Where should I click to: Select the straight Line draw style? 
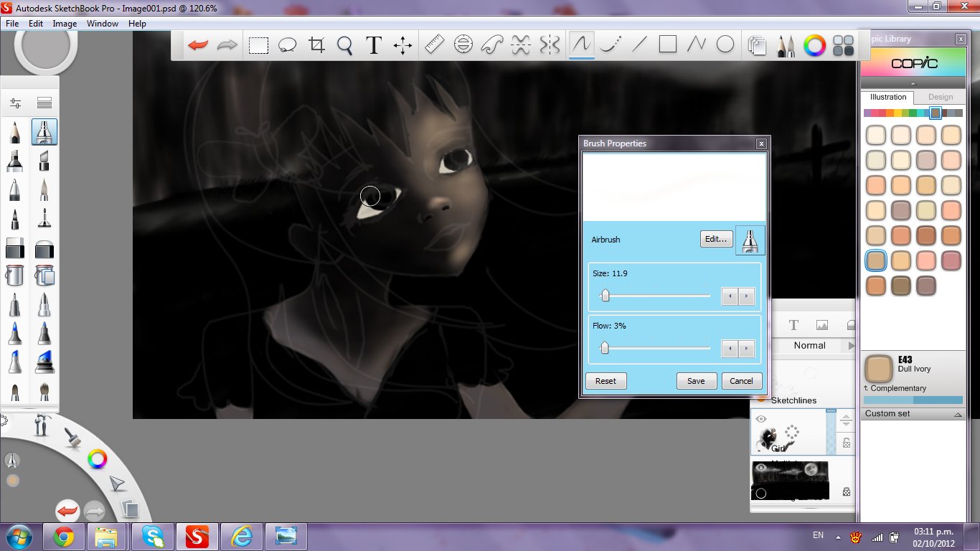(x=639, y=45)
